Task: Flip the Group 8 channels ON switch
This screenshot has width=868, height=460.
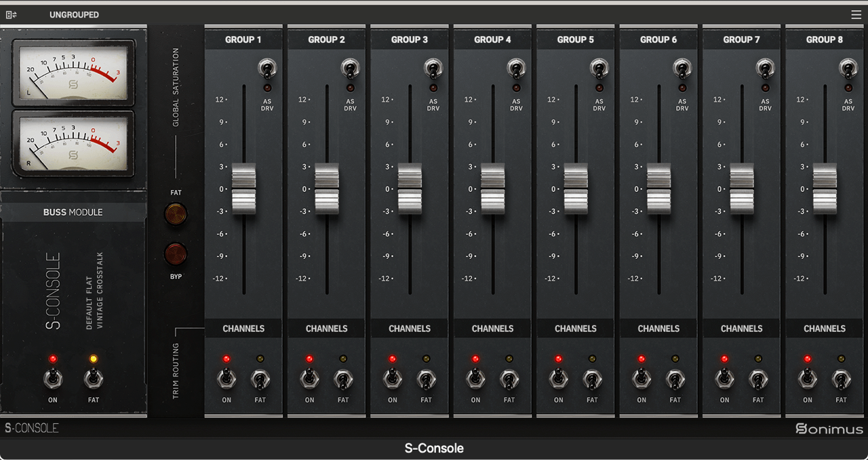Action: coord(807,378)
